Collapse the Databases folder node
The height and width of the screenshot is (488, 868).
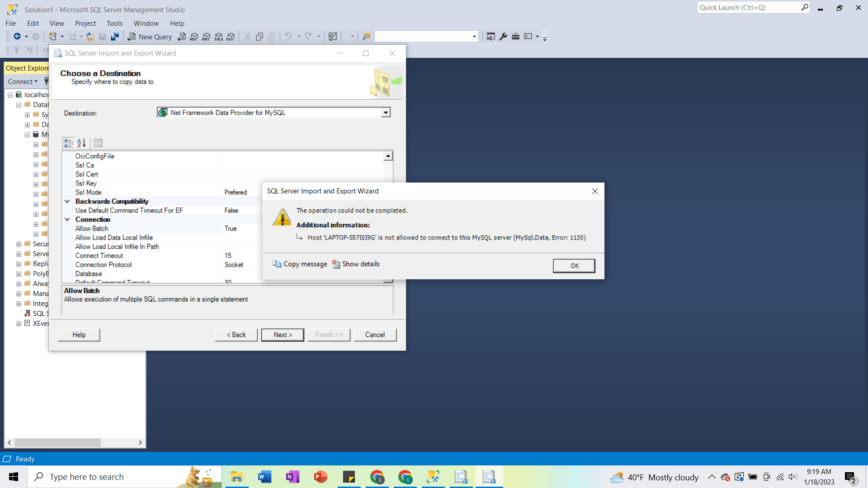click(x=19, y=105)
